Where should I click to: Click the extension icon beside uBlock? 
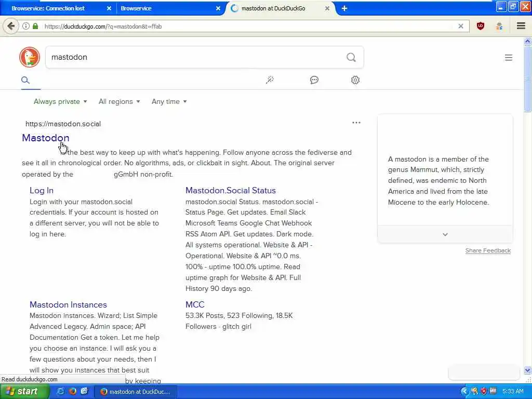[x=499, y=26]
